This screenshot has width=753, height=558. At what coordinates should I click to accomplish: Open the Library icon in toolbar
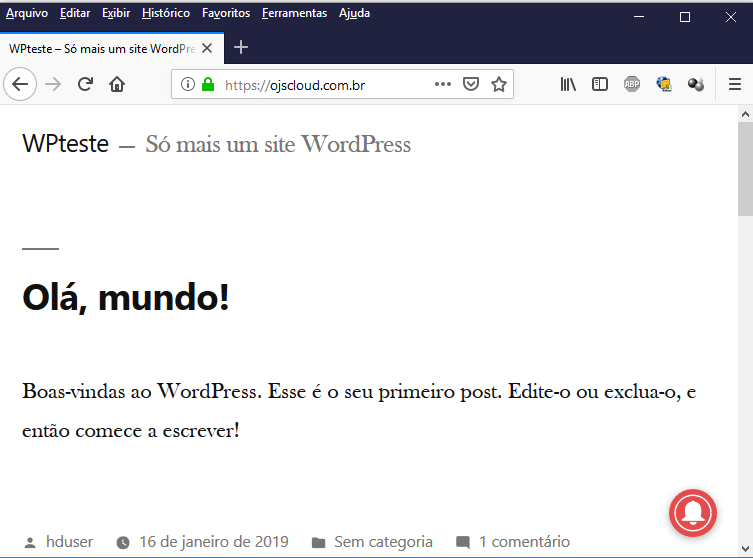point(568,85)
